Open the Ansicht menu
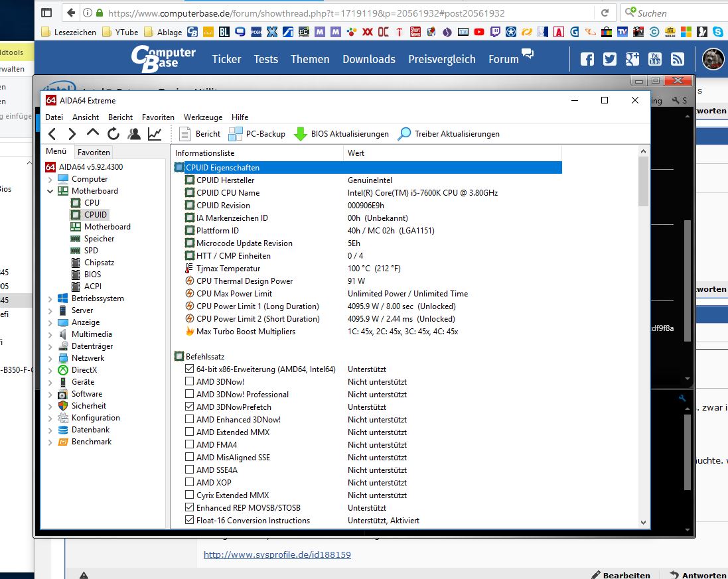The width and height of the screenshot is (728, 579). click(86, 117)
